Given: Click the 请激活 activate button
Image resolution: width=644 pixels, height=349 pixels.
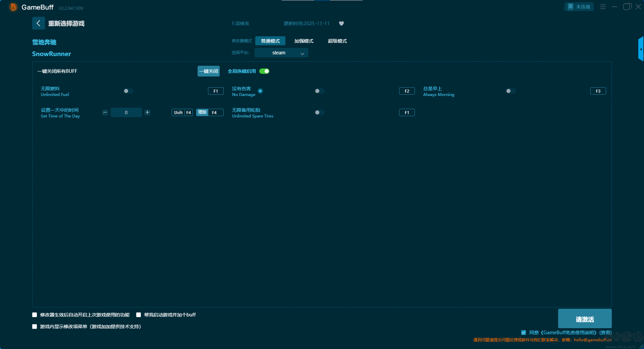Looking at the screenshot, I should coord(585,319).
